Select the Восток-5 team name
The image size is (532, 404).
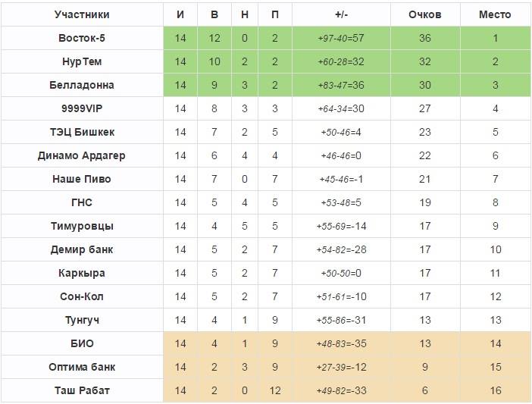[x=82, y=38]
